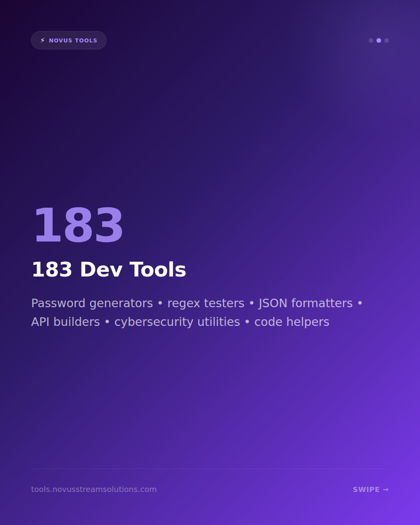Select the third carousel pagination dot

[387, 40]
